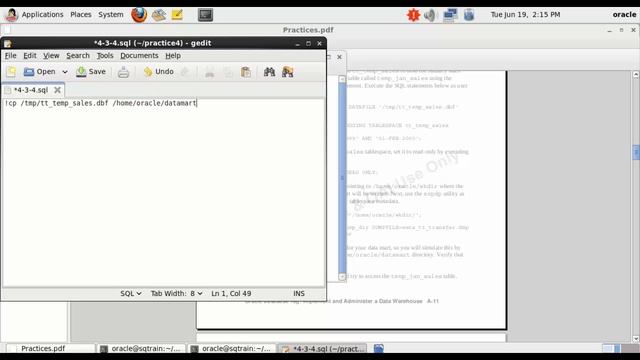
Task: Toggle the INS insert mode indicator
Action: (299, 293)
